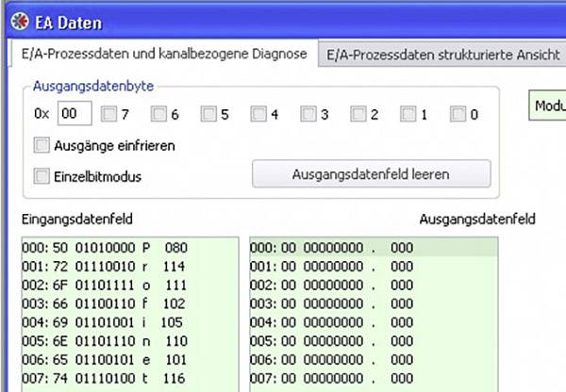Click the hex output byte input field
The width and height of the screenshot is (566, 392).
73,114
